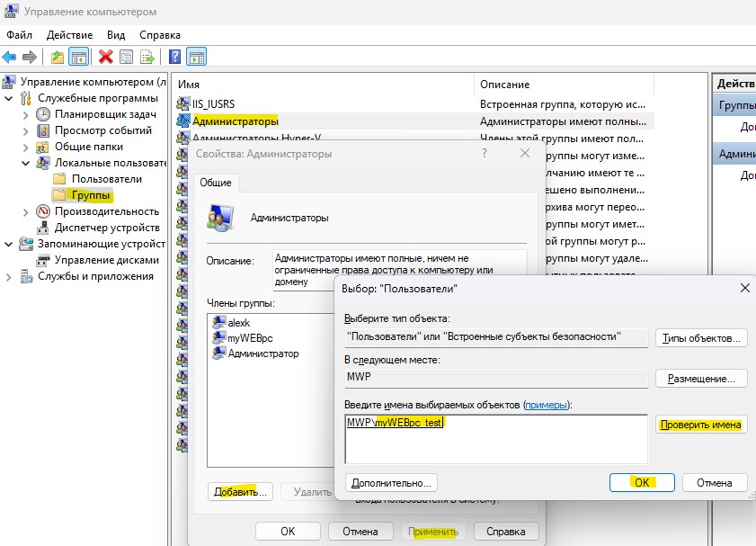Click the IIS_IUSRS group icon
The width and height of the screenshot is (756, 546).
tap(183, 103)
